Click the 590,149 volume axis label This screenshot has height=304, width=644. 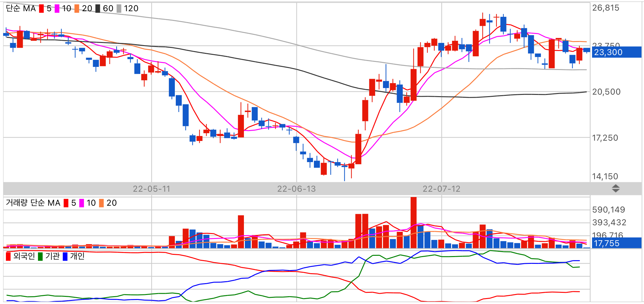pyautogui.click(x=609, y=210)
